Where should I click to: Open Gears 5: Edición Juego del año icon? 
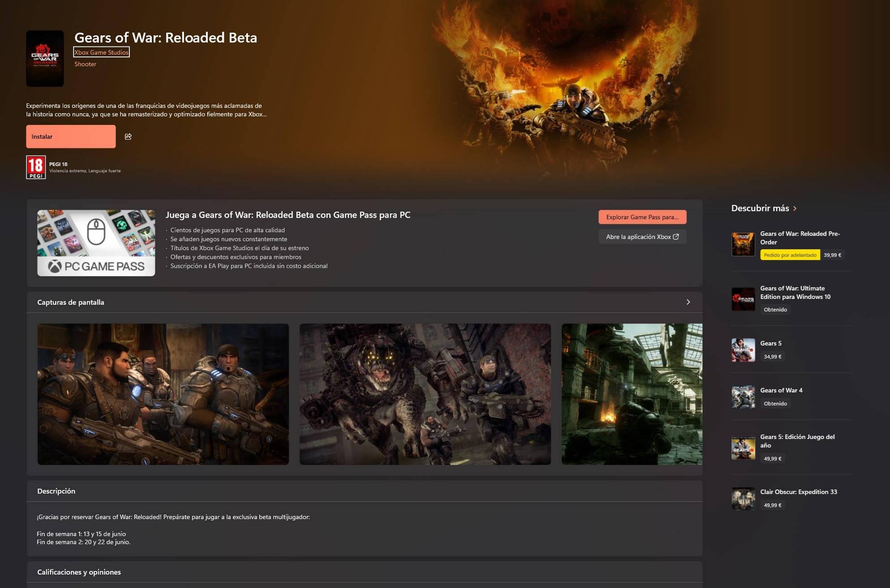(743, 448)
